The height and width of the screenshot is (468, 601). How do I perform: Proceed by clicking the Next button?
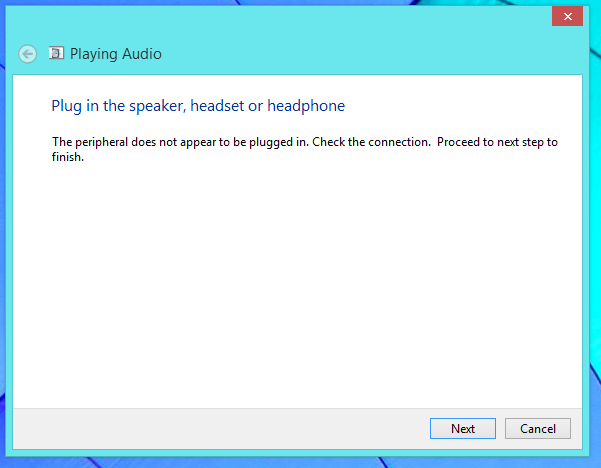pos(463,429)
